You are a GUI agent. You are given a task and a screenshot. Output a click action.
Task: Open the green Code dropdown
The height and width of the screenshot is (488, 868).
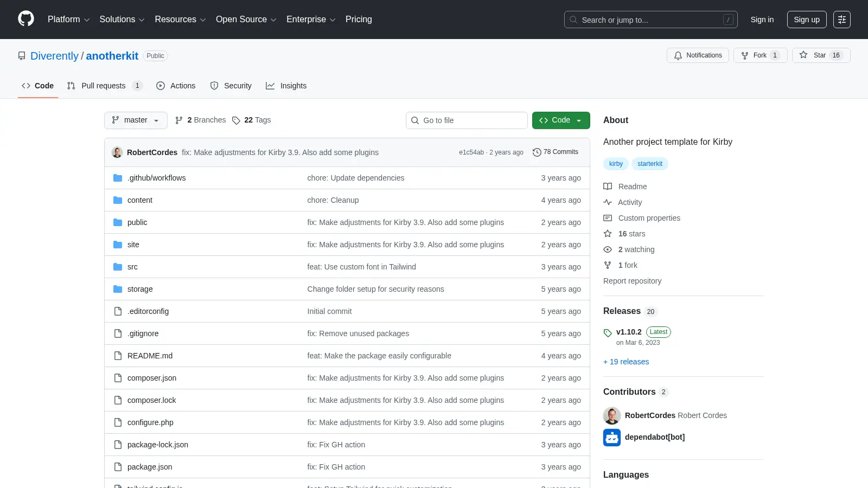561,120
